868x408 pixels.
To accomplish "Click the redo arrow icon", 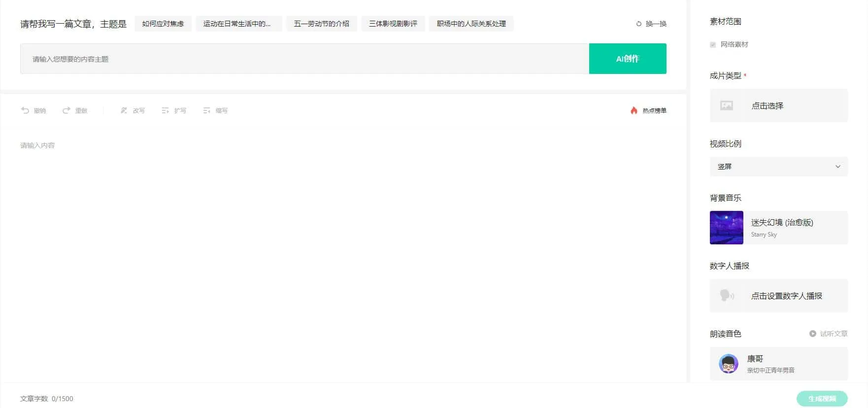I will point(67,110).
